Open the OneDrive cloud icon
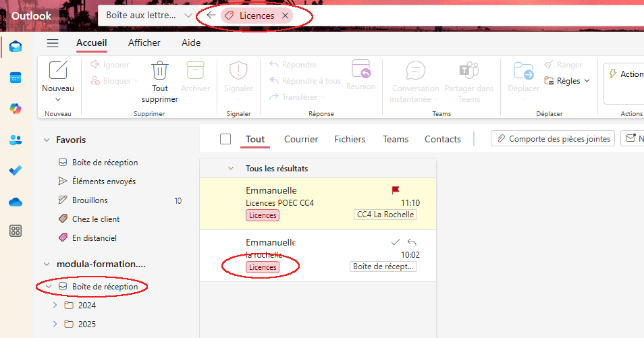This screenshot has width=644, height=338. pos(16,201)
